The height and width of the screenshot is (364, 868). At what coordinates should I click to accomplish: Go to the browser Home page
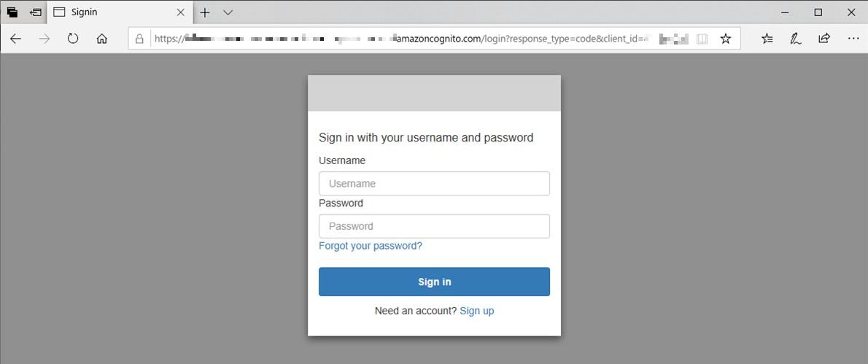(x=102, y=39)
